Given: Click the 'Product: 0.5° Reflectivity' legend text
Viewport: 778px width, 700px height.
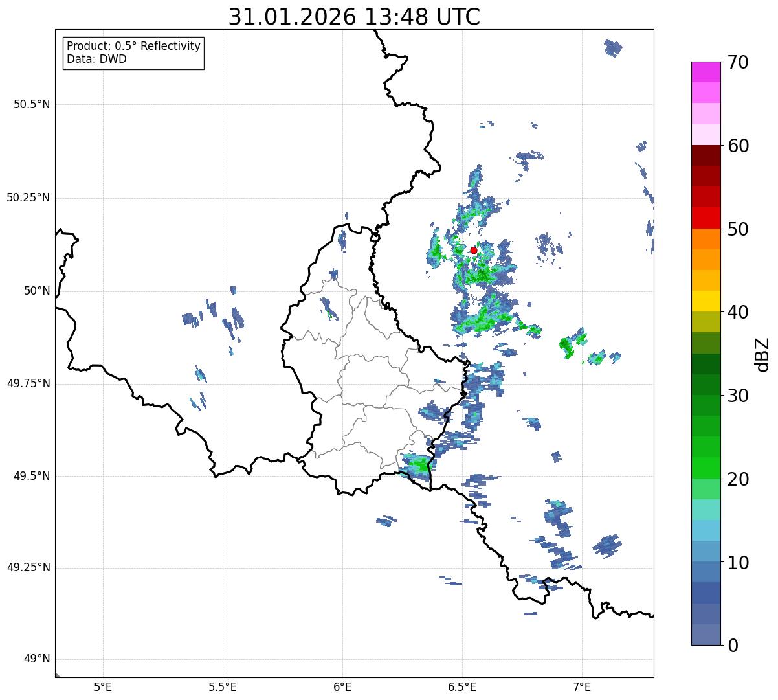Looking at the screenshot, I should (133, 46).
